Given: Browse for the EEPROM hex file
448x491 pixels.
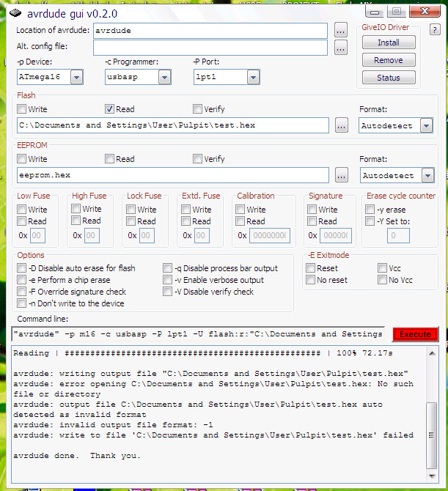Looking at the screenshot, I should pos(342,175).
